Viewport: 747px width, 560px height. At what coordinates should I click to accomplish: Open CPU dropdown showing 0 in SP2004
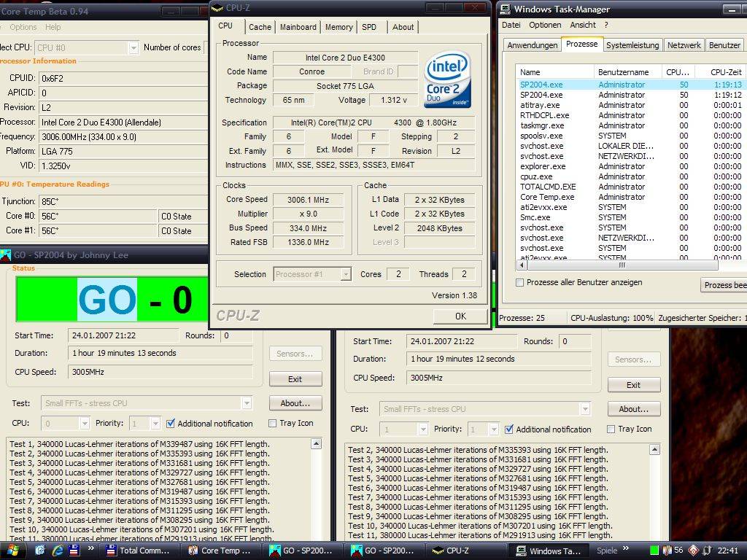[x=85, y=423]
